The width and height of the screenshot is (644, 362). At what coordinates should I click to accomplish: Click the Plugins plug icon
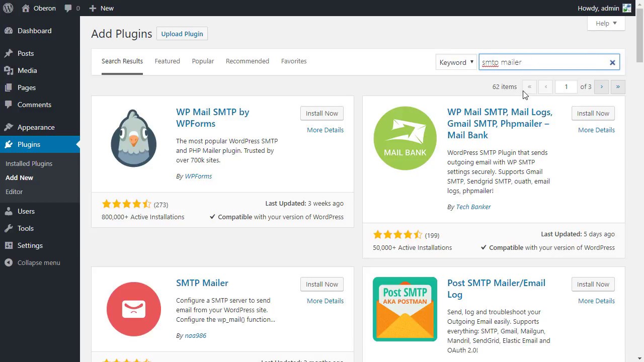pos(9,144)
